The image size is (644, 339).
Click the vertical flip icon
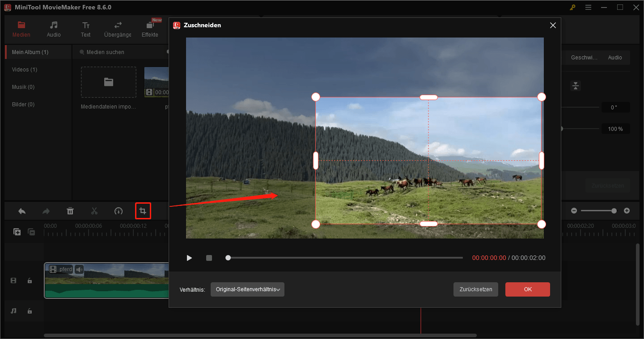pyautogui.click(x=576, y=86)
